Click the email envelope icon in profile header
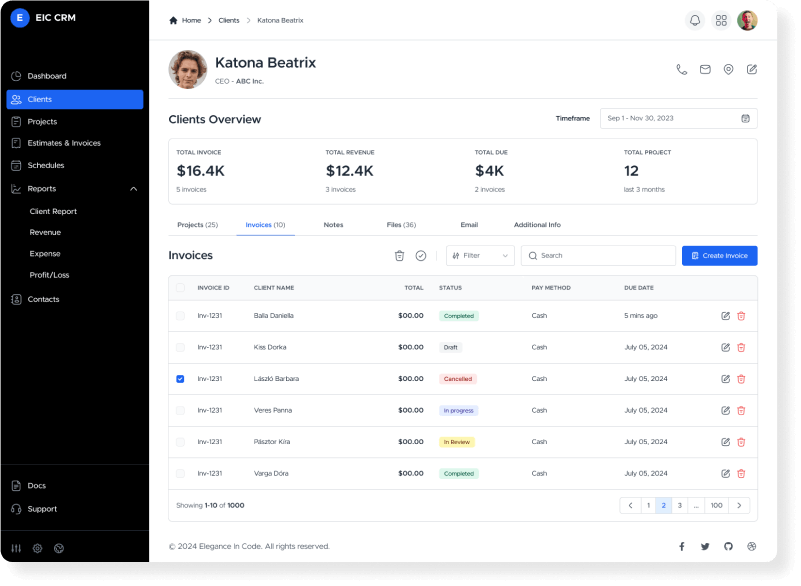The height and width of the screenshot is (586, 801). click(x=705, y=70)
